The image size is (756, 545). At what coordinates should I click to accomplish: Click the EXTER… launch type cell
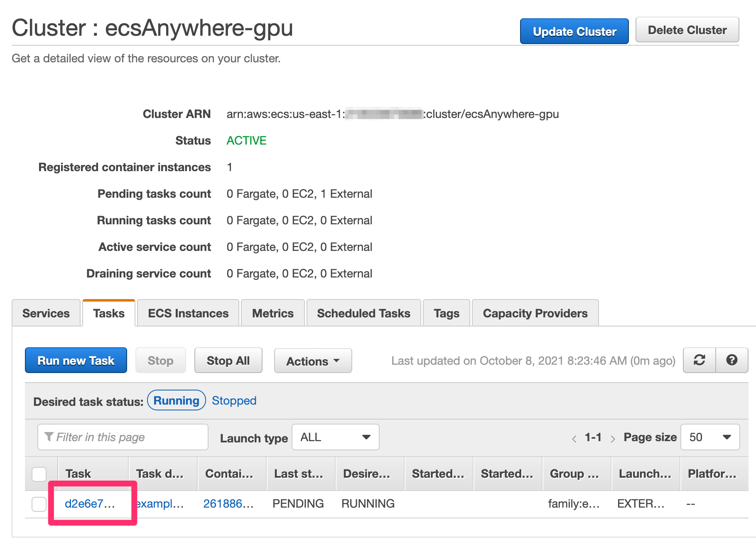click(x=641, y=503)
